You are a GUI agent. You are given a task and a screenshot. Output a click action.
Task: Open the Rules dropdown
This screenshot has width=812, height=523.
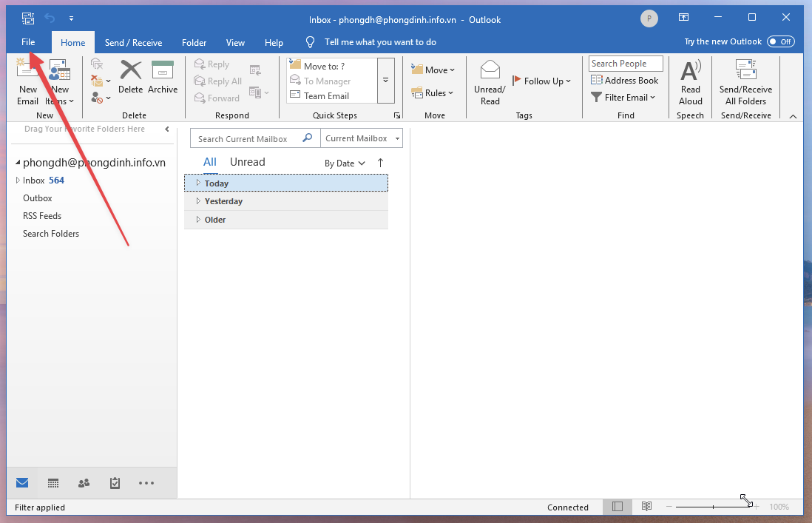click(x=433, y=93)
